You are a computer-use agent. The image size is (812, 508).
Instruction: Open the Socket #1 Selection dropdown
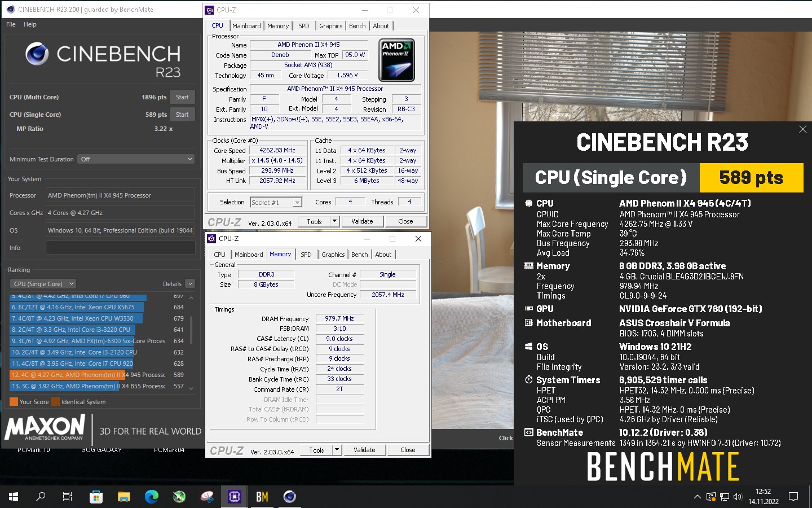pos(276,203)
